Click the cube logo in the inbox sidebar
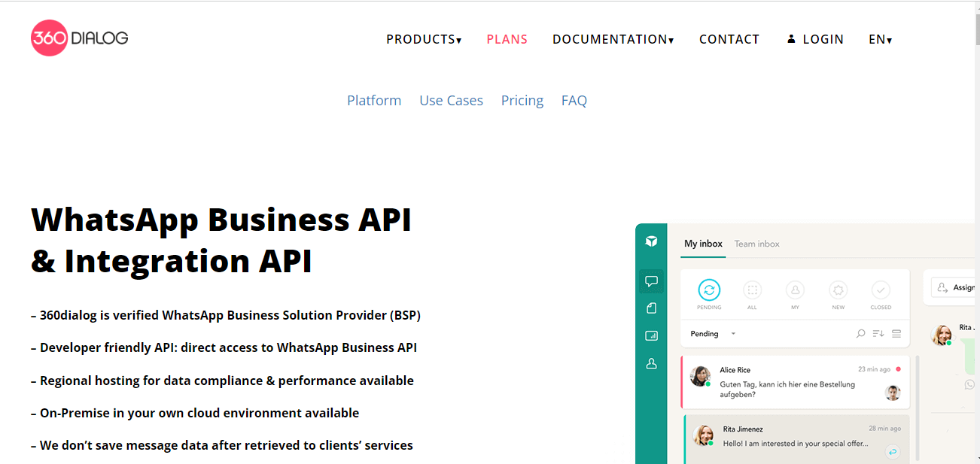980x464 pixels. click(x=651, y=241)
